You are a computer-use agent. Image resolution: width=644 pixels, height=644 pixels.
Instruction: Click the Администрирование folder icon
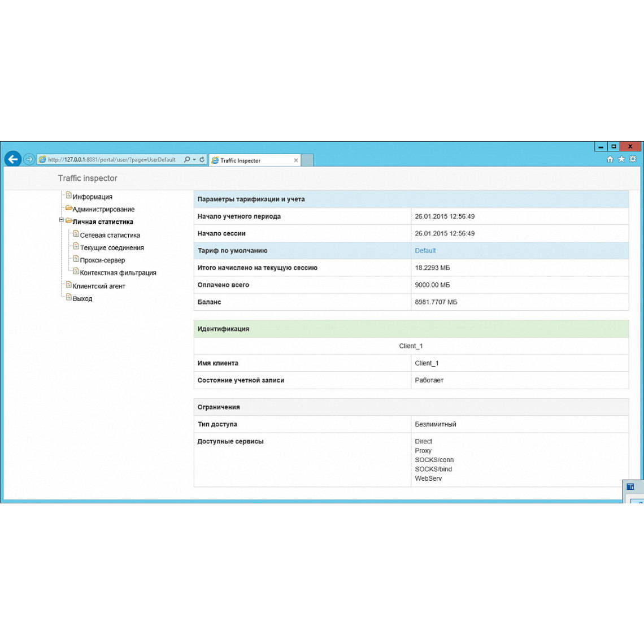(69, 208)
